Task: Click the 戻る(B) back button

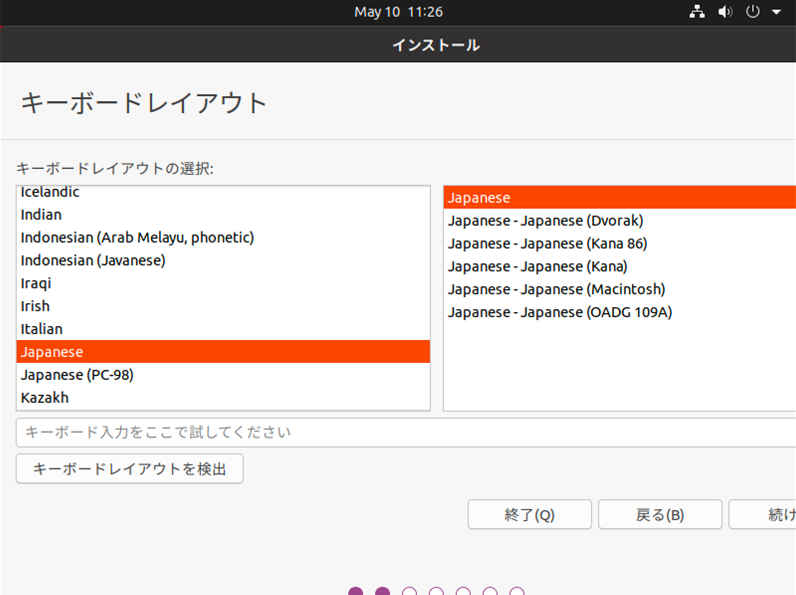Action: [x=659, y=515]
